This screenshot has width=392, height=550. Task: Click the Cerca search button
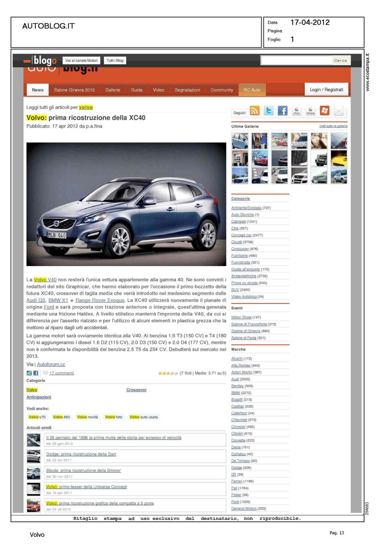[x=340, y=60]
